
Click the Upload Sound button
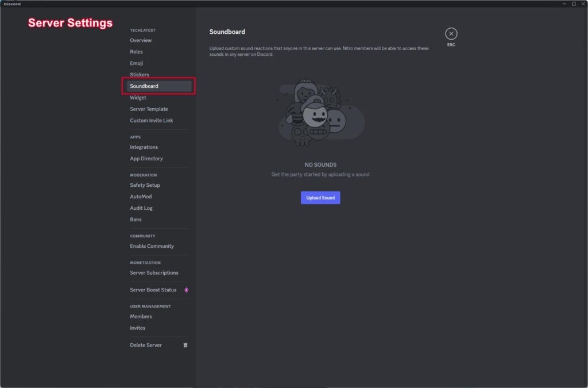[320, 198]
